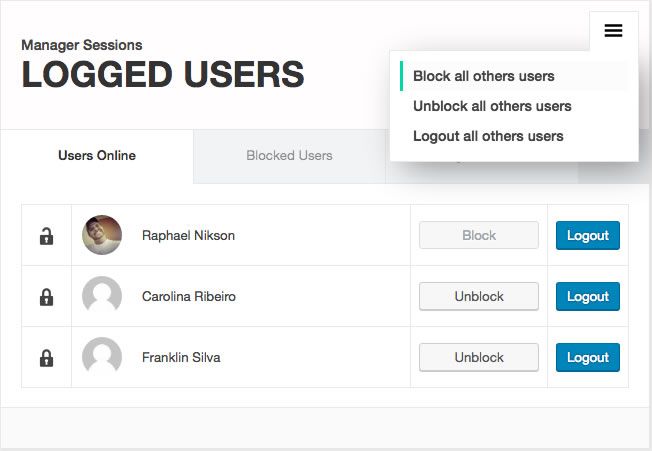Click the name Raphael Nikson
The height and width of the screenshot is (451, 652).
[188, 236]
